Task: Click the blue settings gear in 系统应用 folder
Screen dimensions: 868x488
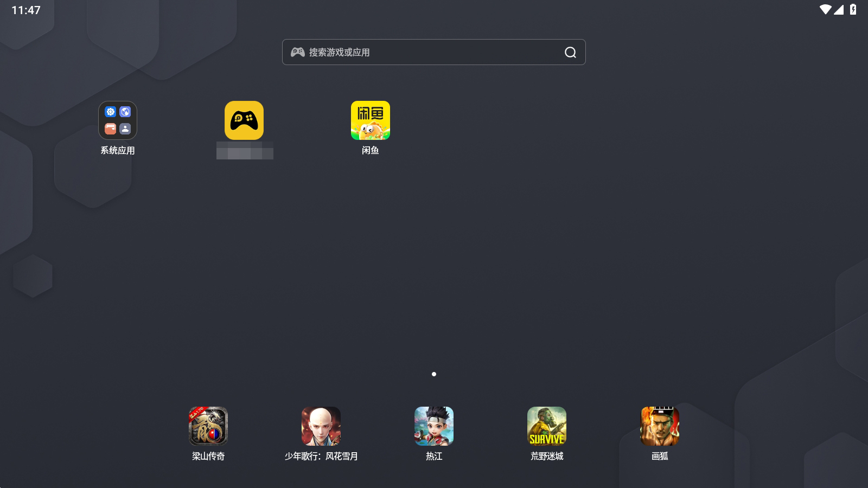Action: 111,112
